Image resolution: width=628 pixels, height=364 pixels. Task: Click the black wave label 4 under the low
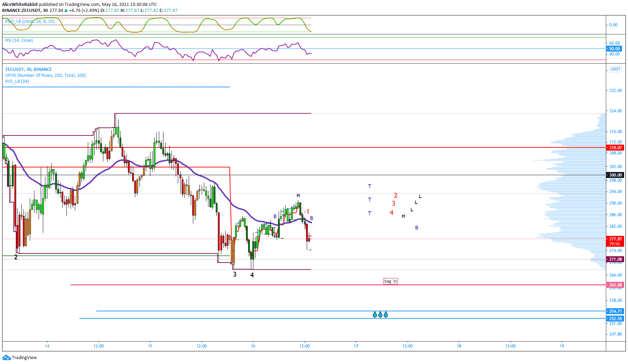(x=252, y=275)
